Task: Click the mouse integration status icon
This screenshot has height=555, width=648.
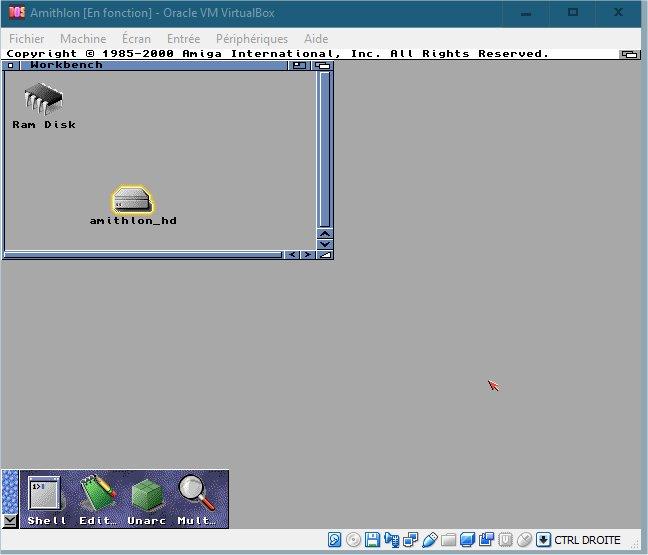Action: (x=524, y=540)
